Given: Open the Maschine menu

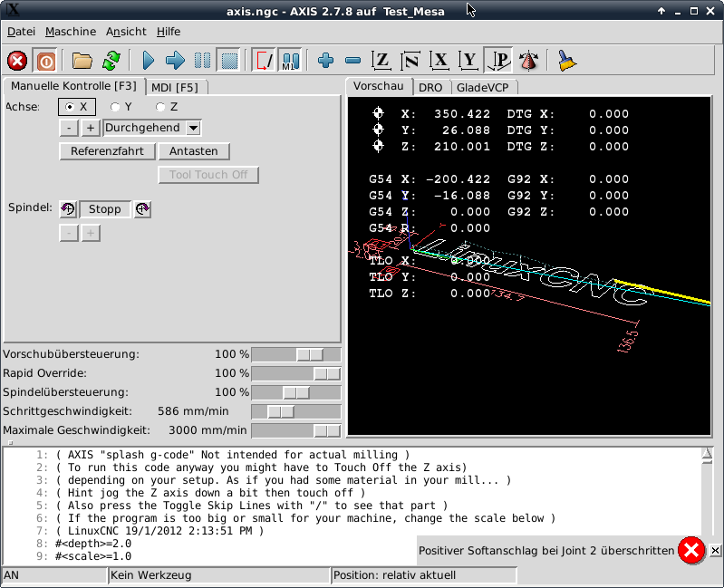Looking at the screenshot, I should click(x=71, y=32).
